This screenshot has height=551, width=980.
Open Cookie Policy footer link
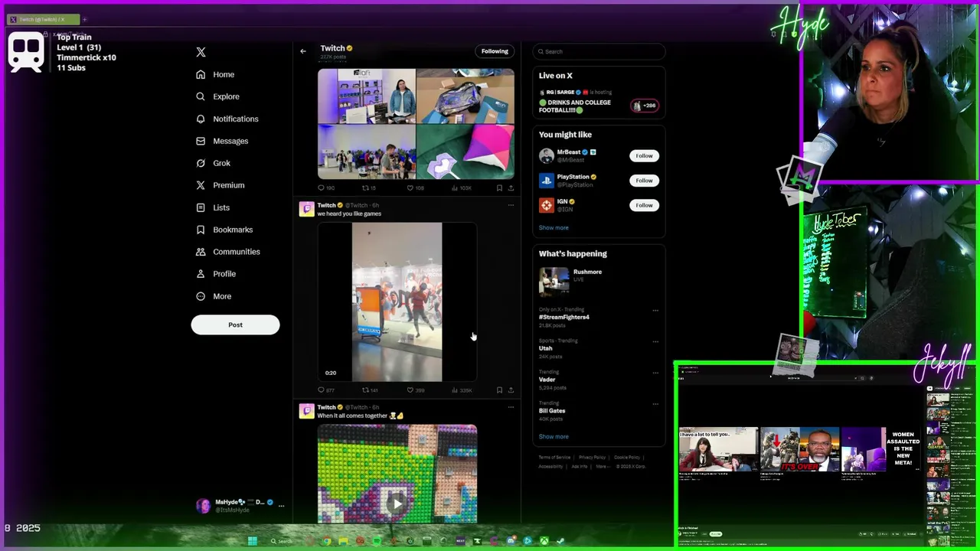pyautogui.click(x=627, y=457)
